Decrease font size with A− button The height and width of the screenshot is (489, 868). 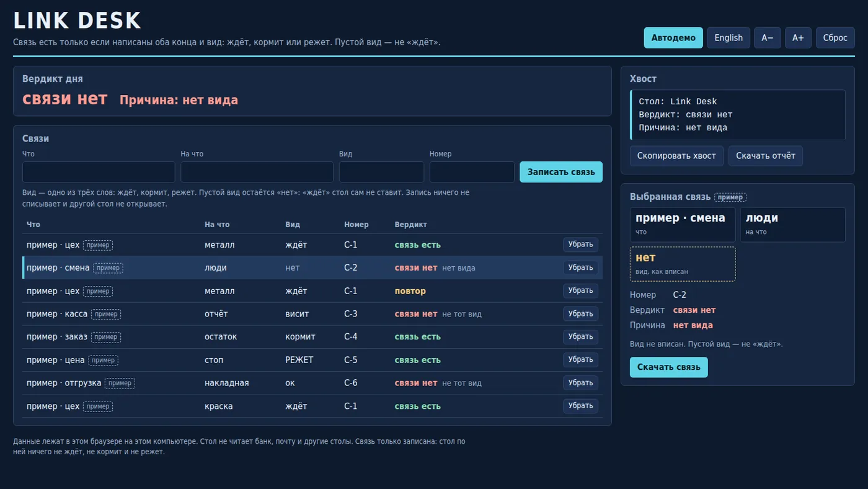coord(768,38)
